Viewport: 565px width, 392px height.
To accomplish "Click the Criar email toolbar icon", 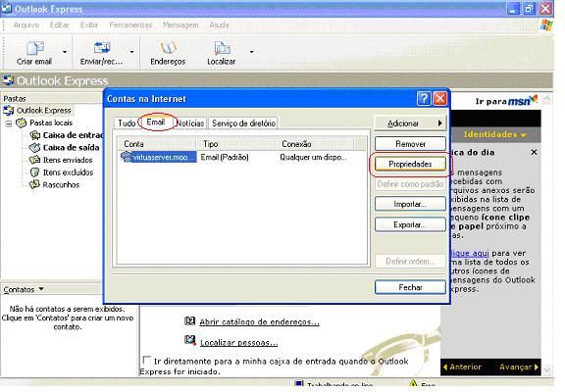I will [x=34, y=48].
